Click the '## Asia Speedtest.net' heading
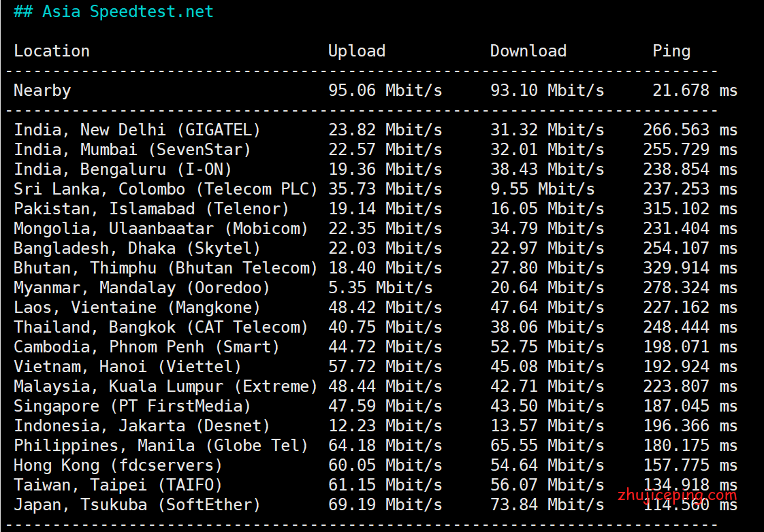The height and width of the screenshot is (532, 764). 114,12
